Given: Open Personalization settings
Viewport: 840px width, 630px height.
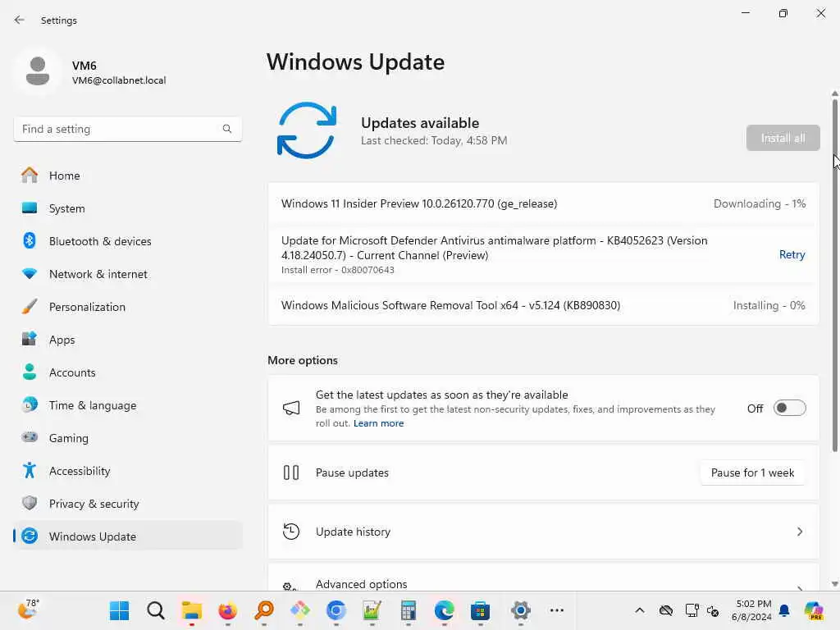Looking at the screenshot, I should (x=127, y=307).
